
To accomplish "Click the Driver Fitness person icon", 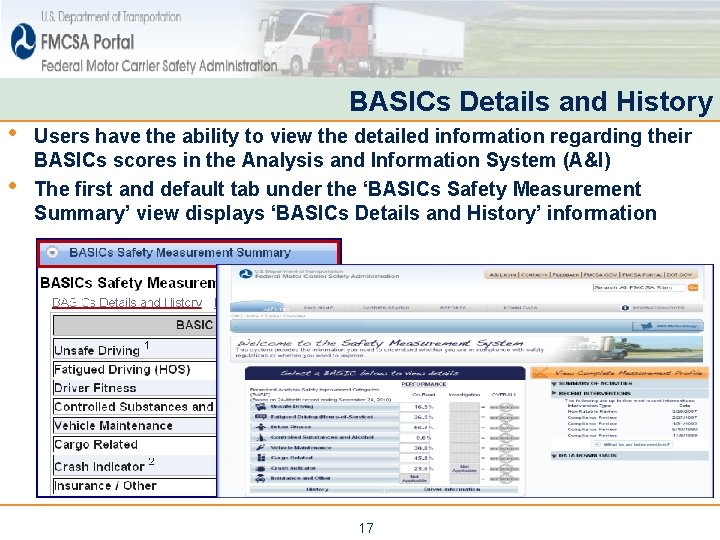I will coord(260,427).
